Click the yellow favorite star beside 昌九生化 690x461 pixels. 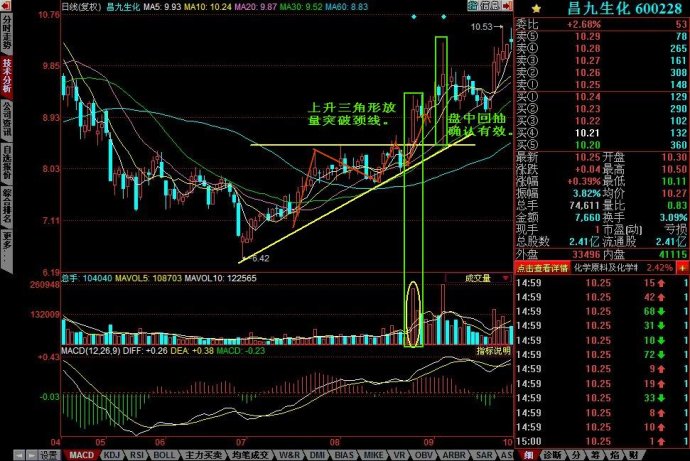coord(536,8)
